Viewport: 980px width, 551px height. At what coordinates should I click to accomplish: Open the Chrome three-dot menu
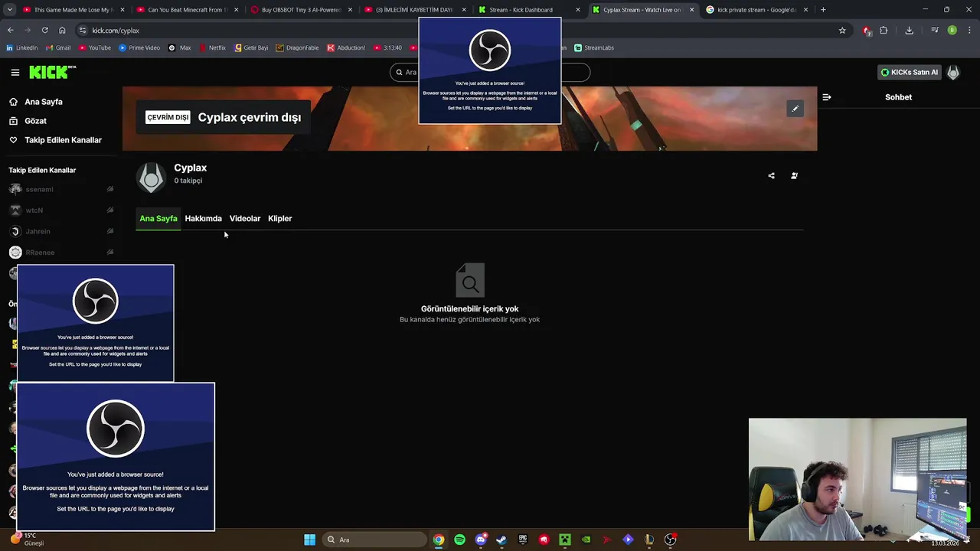pos(969,31)
